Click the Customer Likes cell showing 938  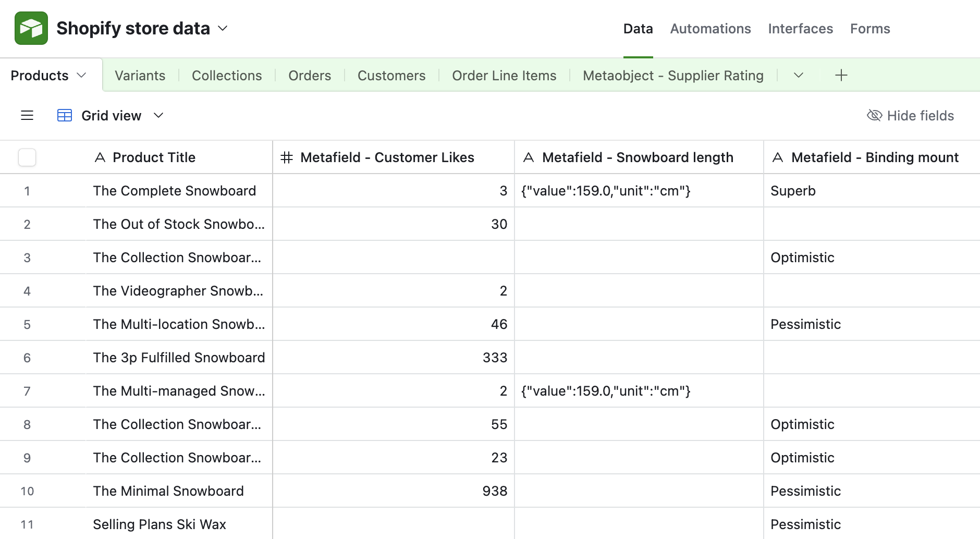[394, 491]
